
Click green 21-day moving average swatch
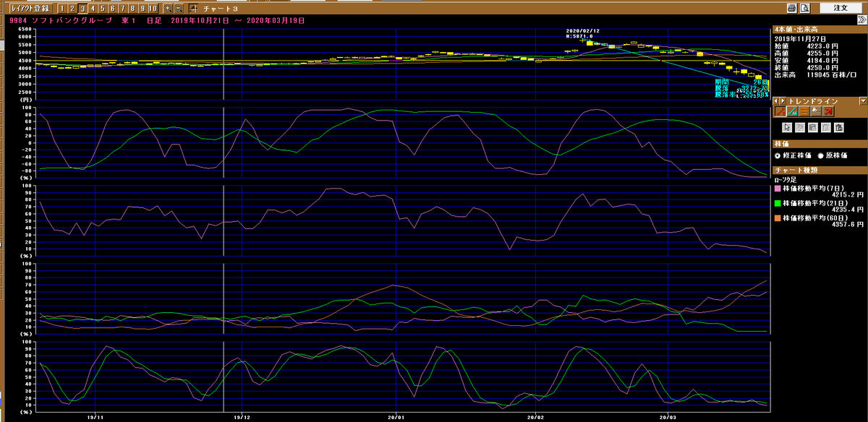click(x=778, y=202)
